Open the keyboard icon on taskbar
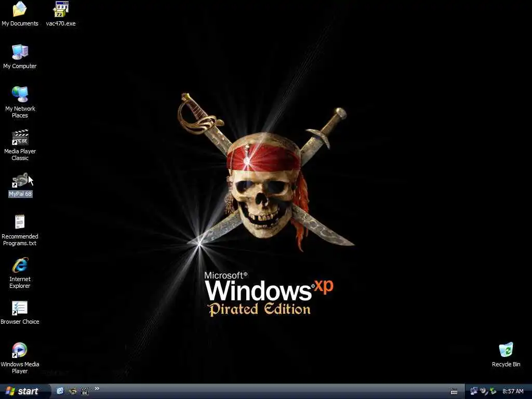This screenshot has height=399, width=532. point(454,392)
